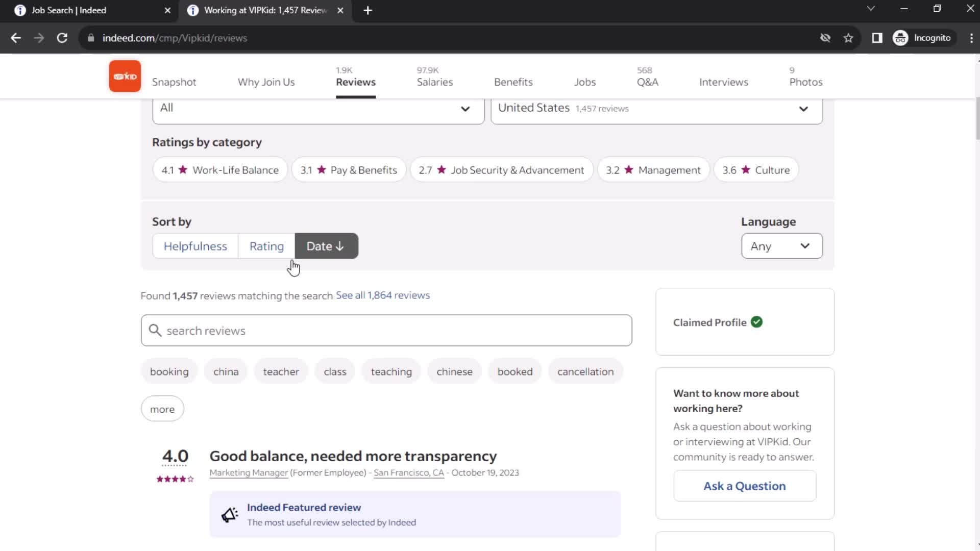The height and width of the screenshot is (551, 980).
Task: Open a new browser tab
Action: click(367, 10)
